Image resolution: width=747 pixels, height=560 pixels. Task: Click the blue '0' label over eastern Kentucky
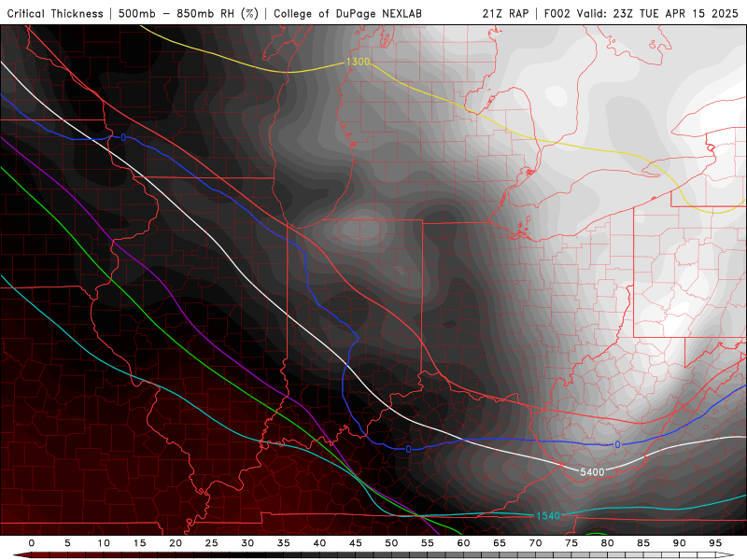click(x=617, y=445)
